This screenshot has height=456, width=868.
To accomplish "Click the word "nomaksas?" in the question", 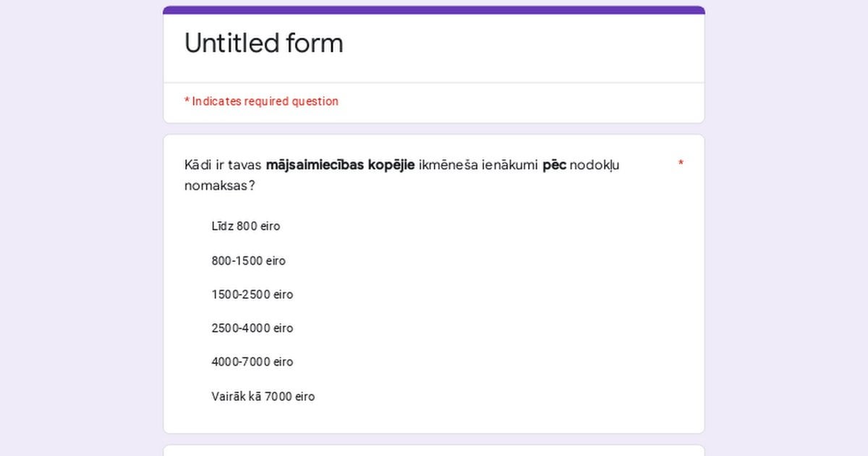I will coord(219,186).
